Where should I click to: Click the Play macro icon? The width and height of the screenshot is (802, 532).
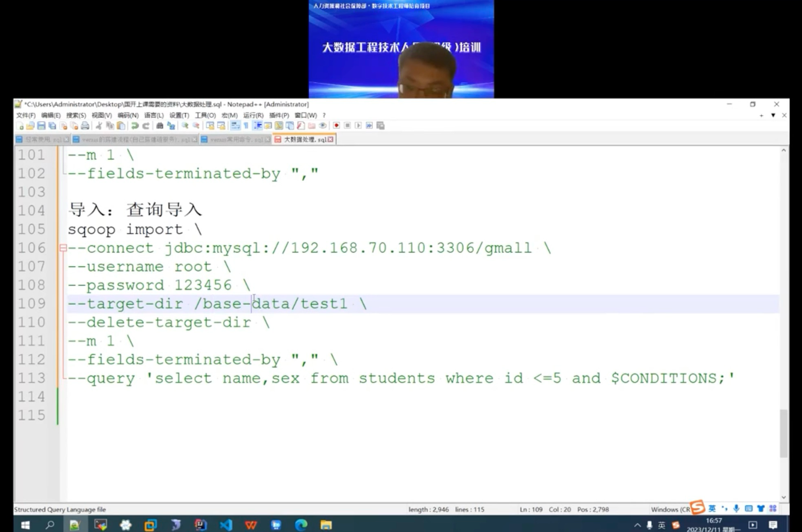tap(358, 126)
